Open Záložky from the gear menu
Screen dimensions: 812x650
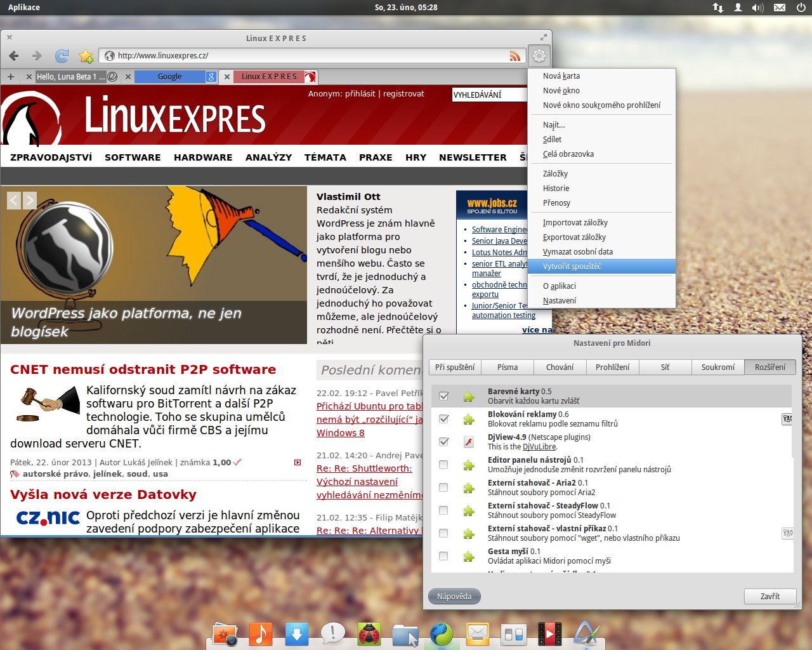point(601,174)
